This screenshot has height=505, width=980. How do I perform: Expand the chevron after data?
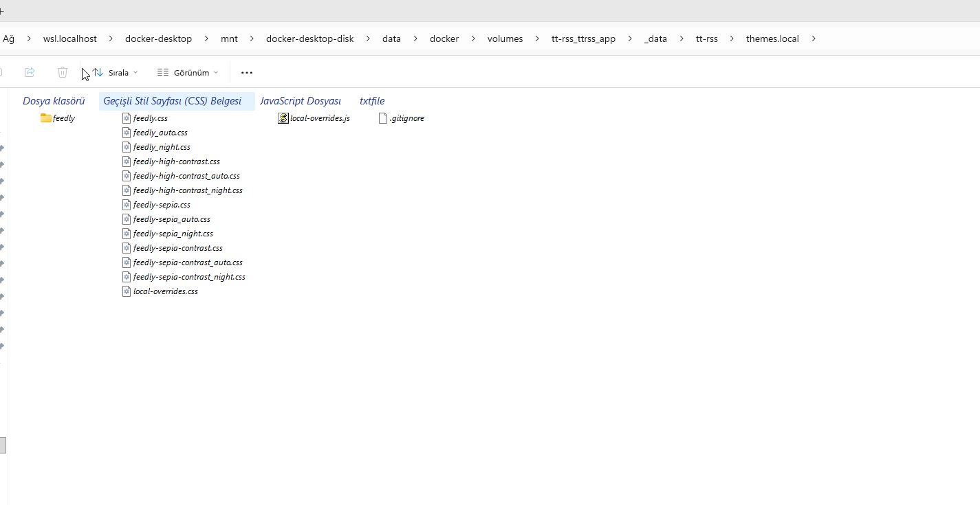[x=415, y=38]
